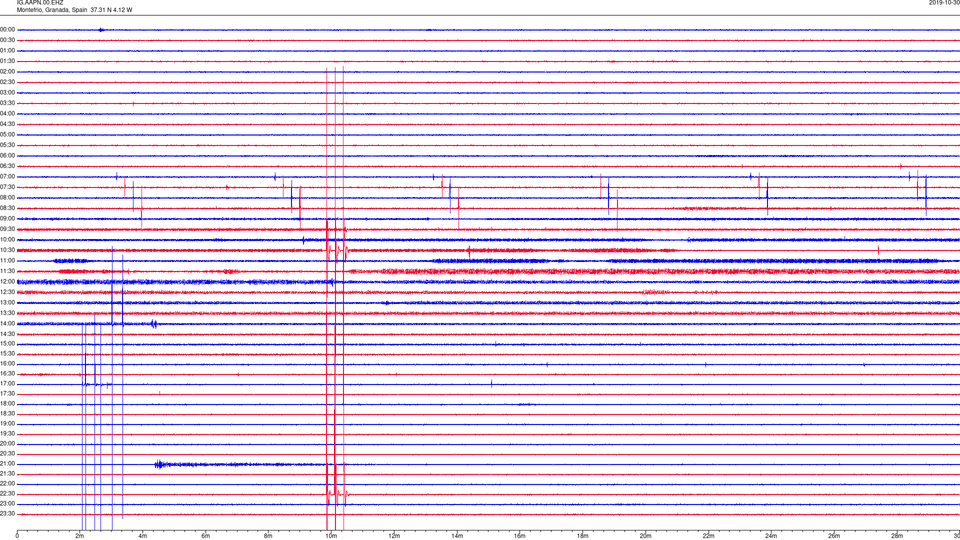This screenshot has height=540, width=960.
Task: Select the 21:00 time label
Action: pos(7,464)
